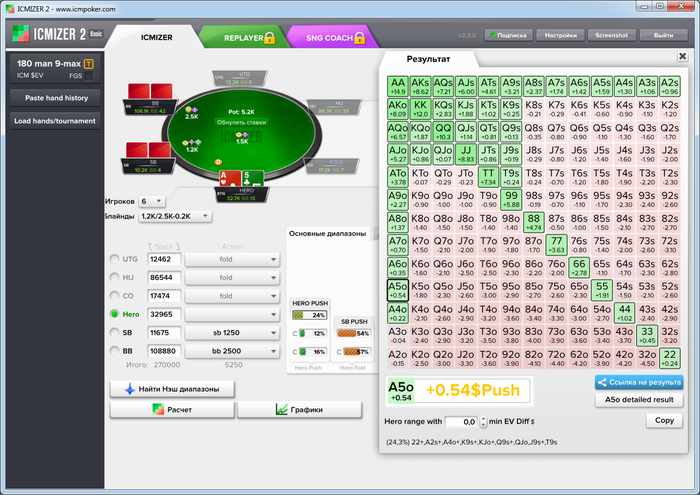Select the CO radio button
Screen dimensions: 700x495
point(115,295)
